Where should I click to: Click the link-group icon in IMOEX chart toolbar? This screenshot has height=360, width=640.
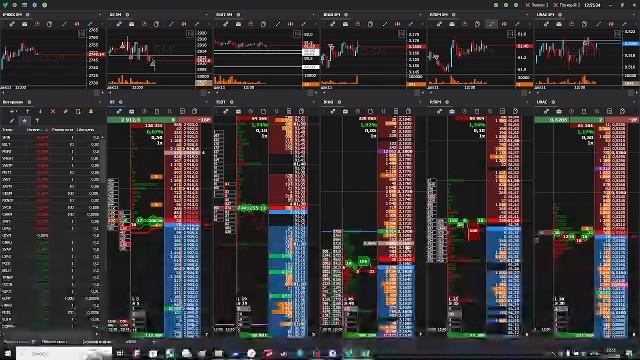[x=12, y=24]
